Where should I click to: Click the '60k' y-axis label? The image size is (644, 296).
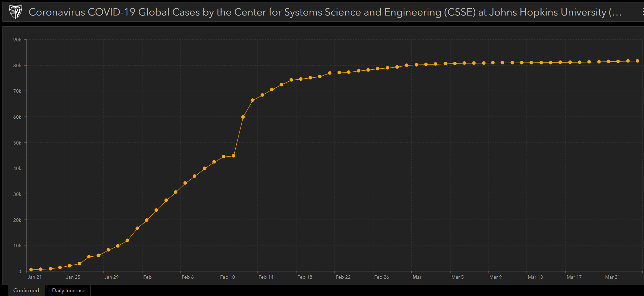point(17,117)
